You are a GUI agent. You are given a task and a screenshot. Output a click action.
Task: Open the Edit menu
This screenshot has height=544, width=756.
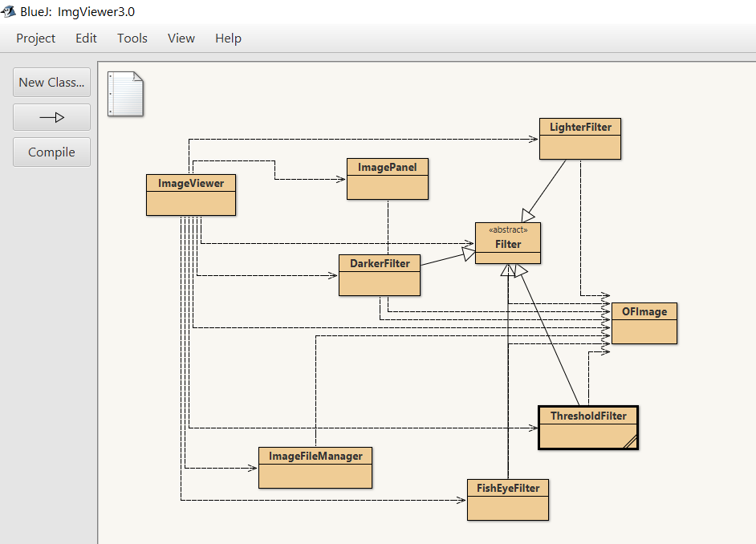click(86, 38)
